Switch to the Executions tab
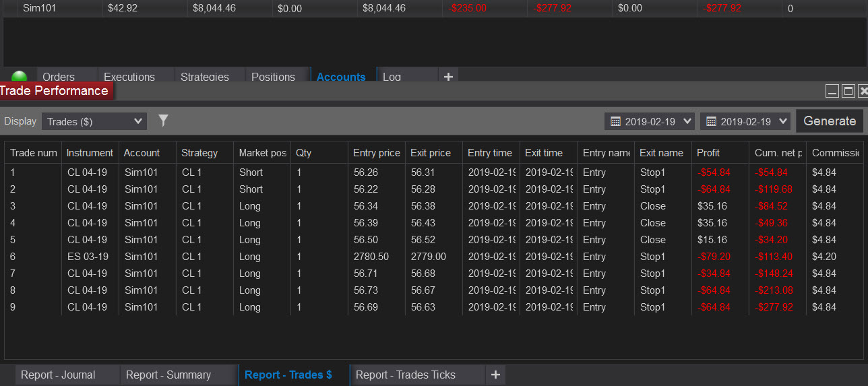Viewport: 868px width, 386px height. pyautogui.click(x=129, y=77)
